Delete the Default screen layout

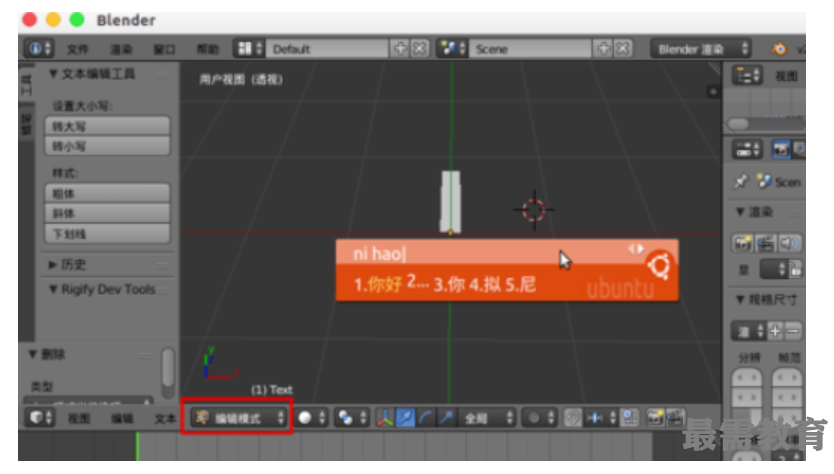tap(420, 49)
